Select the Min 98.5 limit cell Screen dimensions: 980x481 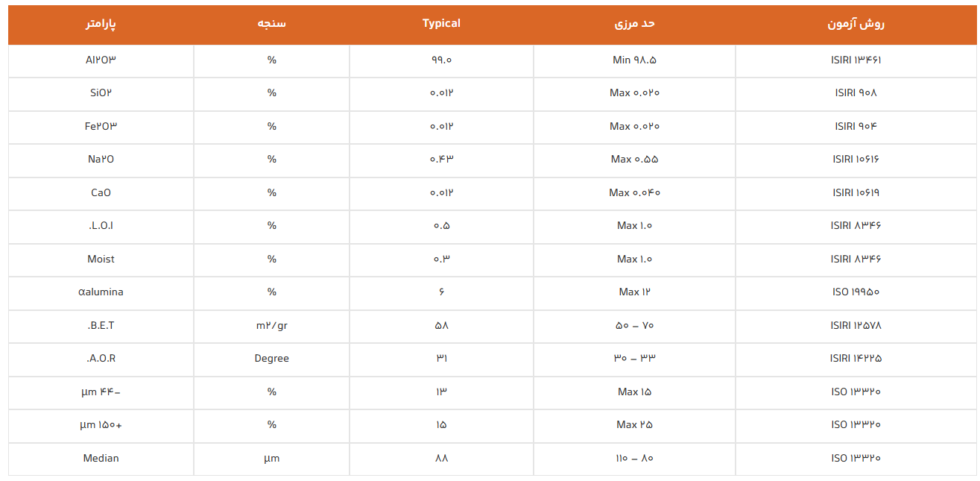click(x=634, y=60)
